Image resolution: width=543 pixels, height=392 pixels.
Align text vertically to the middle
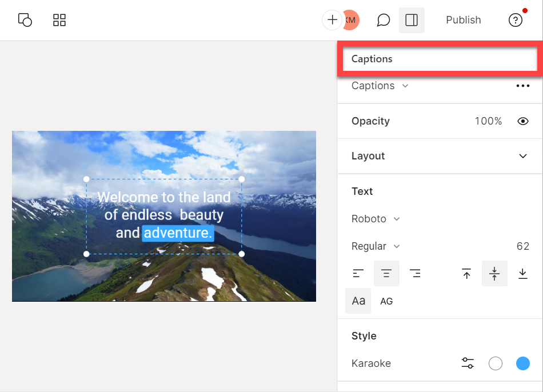click(494, 274)
